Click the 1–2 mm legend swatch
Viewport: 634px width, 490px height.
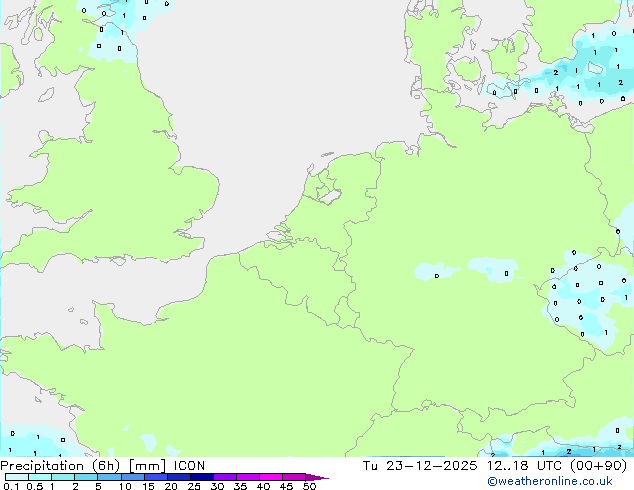(63, 477)
